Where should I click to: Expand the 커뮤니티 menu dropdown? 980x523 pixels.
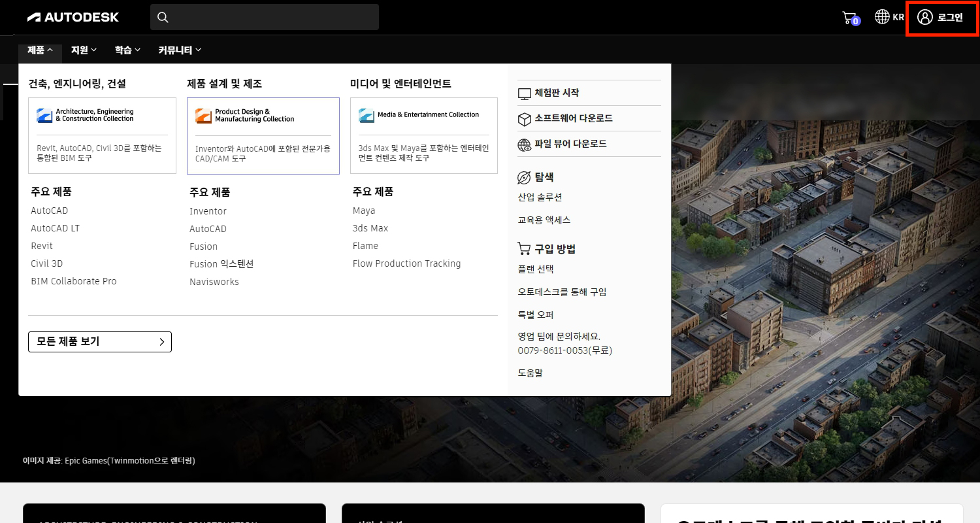coord(180,50)
